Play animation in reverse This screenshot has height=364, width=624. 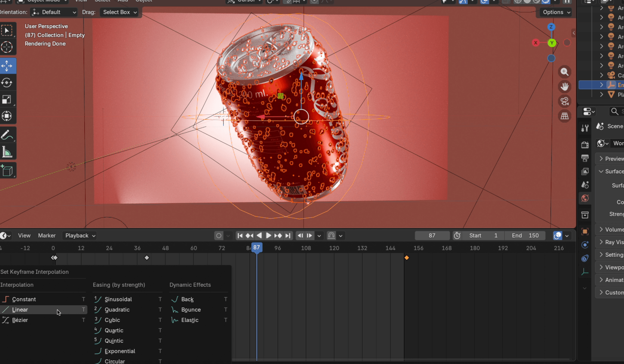259,235
